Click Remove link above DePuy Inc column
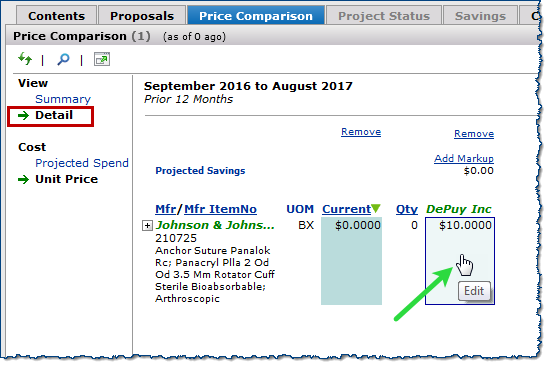Image resolution: width=549 pixels, height=368 pixels. tap(474, 133)
